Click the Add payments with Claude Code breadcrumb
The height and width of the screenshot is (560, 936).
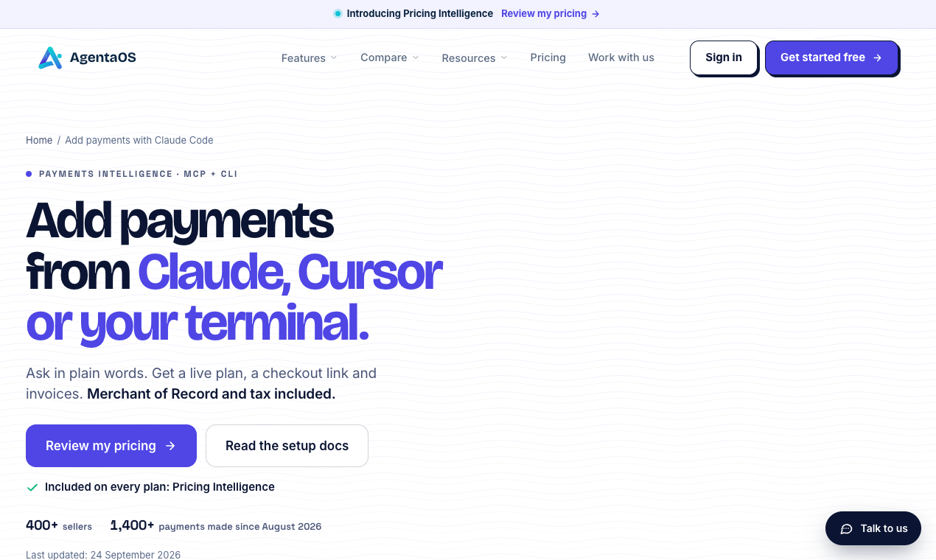click(x=139, y=140)
